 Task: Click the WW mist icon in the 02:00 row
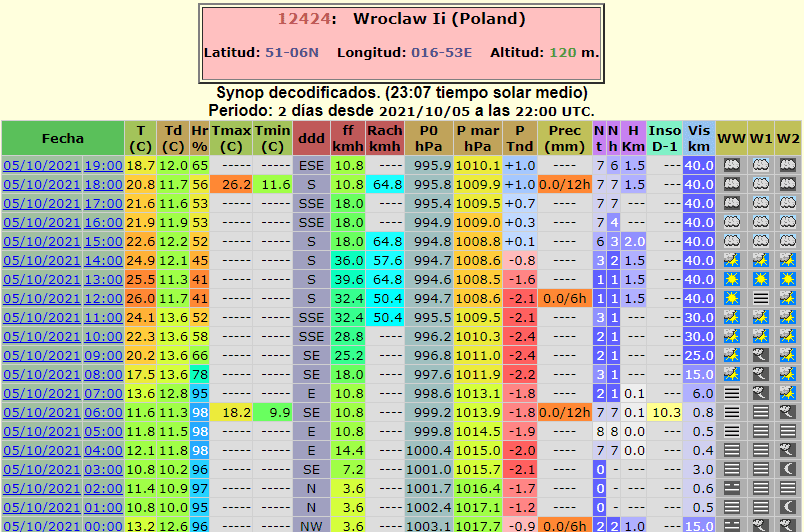coord(732,488)
